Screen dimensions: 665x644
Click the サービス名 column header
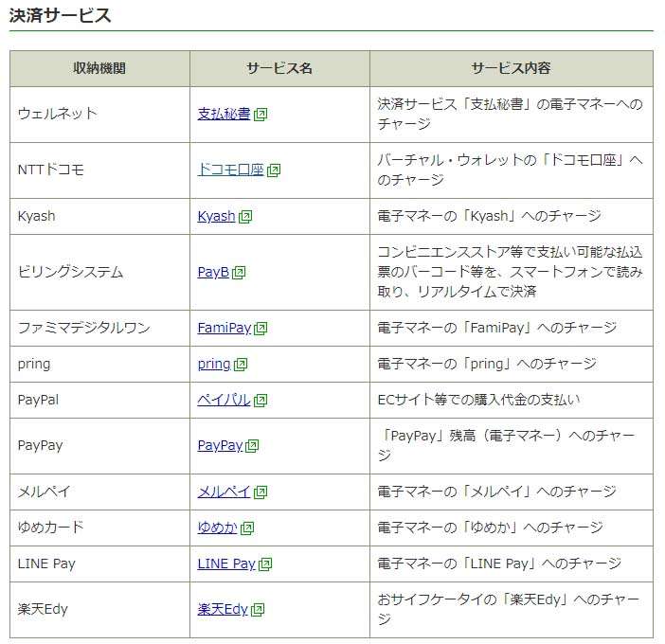click(279, 68)
